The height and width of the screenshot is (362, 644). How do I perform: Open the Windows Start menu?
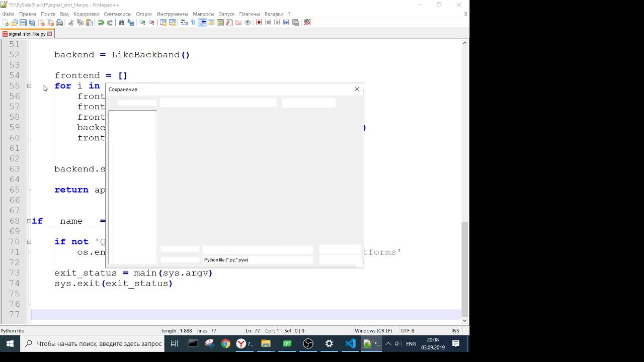[x=10, y=343]
